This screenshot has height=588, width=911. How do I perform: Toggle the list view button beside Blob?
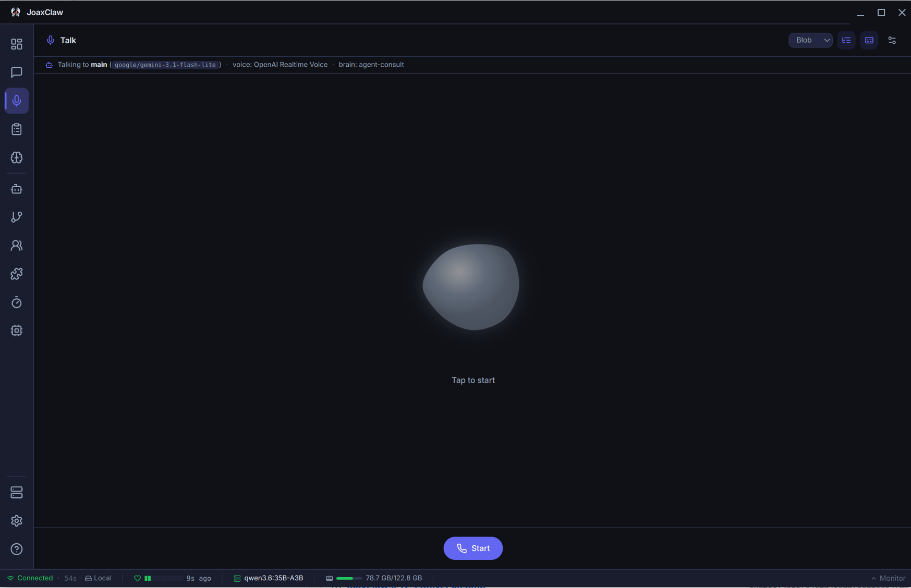click(x=846, y=40)
